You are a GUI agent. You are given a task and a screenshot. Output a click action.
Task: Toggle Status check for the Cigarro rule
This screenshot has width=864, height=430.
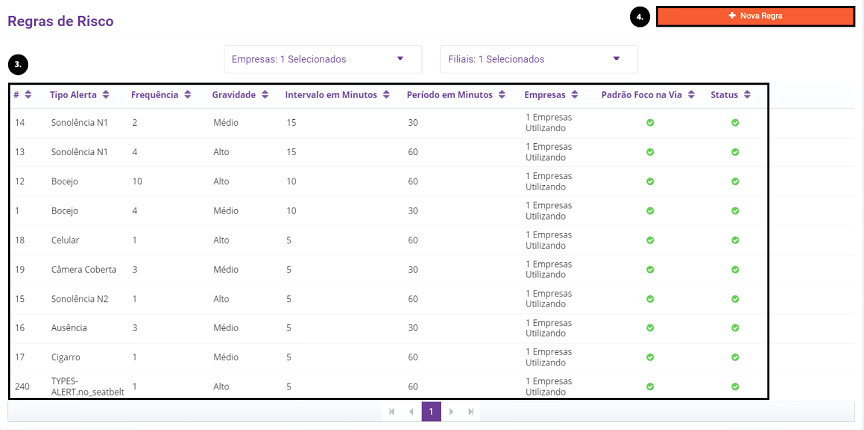point(735,357)
